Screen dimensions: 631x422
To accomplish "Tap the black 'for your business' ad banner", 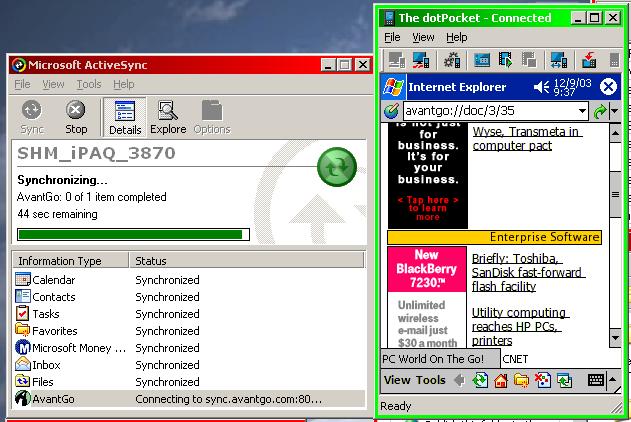I will coord(428,176).
